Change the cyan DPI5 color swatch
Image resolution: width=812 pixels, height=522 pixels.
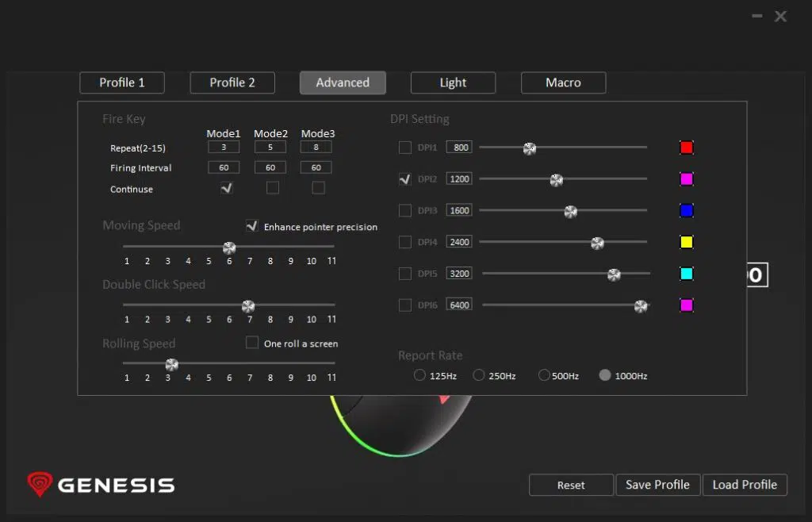pyautogui.click(x=687, y=274)
